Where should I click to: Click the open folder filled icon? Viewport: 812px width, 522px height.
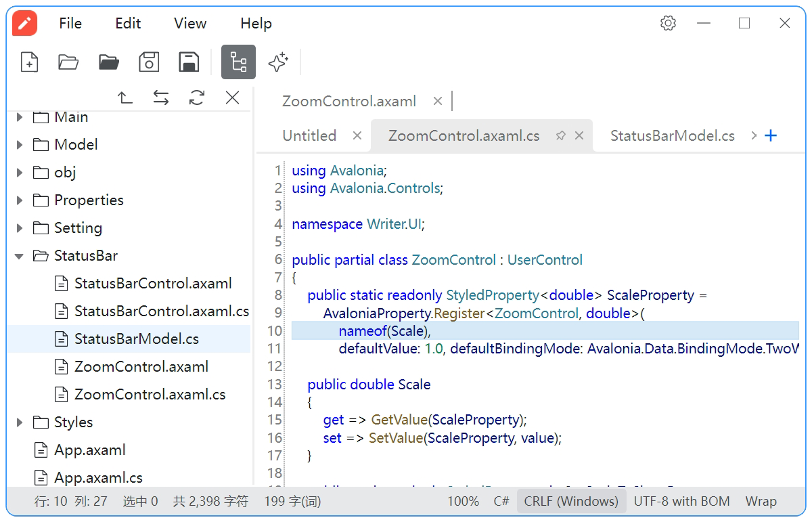[109, 62]
